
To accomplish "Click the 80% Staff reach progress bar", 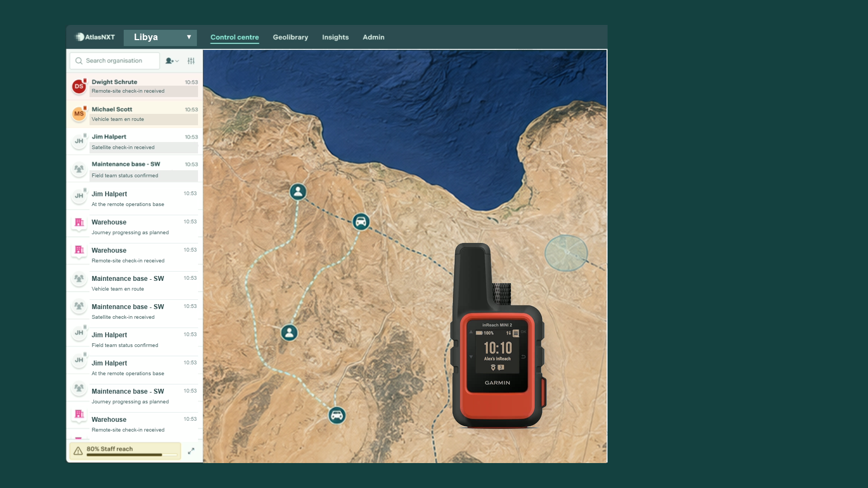I will (132, 455).
